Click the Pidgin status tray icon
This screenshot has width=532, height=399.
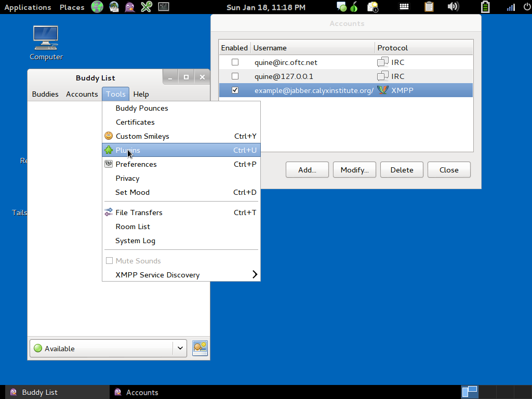(x=341, y=7)
